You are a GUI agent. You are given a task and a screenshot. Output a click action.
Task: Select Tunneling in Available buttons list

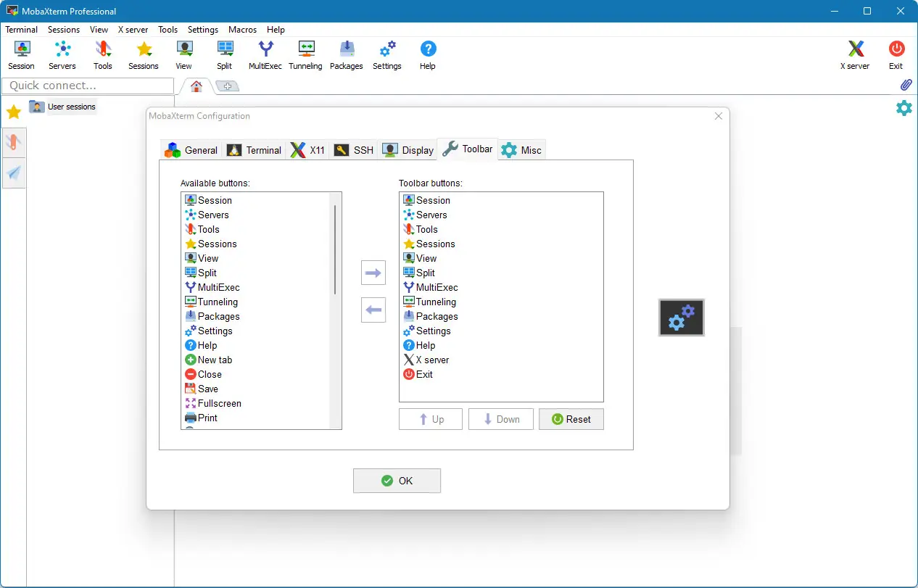coord(211,302)
